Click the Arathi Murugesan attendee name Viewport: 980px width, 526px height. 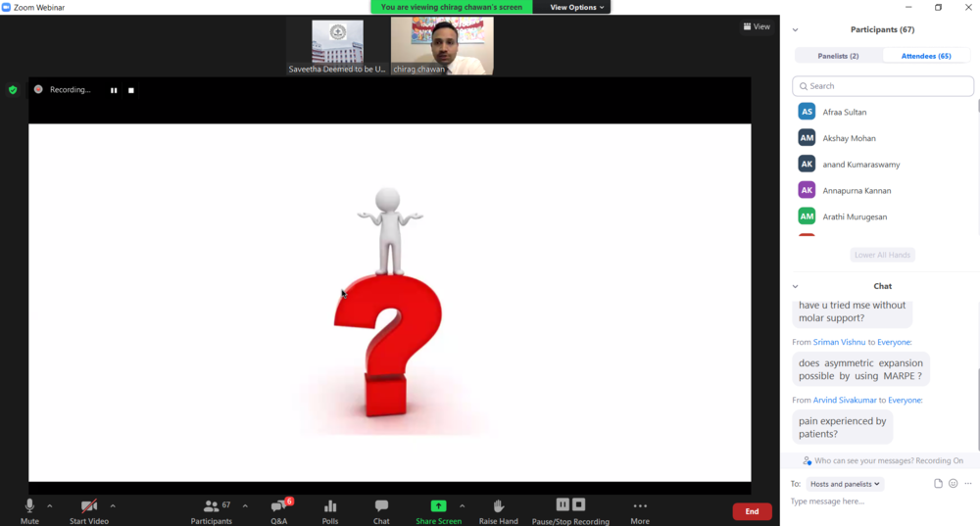(x=855, y=217)
